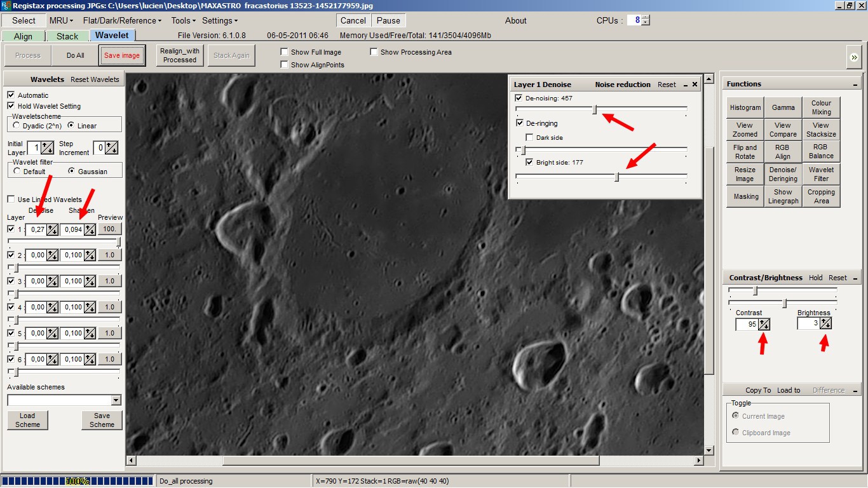Open the Settings dropdown menu
Screen dimensions: 868x488
220,20
